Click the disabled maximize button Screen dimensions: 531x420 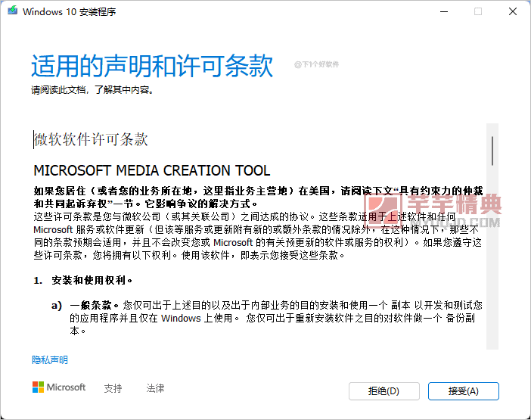click(x=478, y=11)
